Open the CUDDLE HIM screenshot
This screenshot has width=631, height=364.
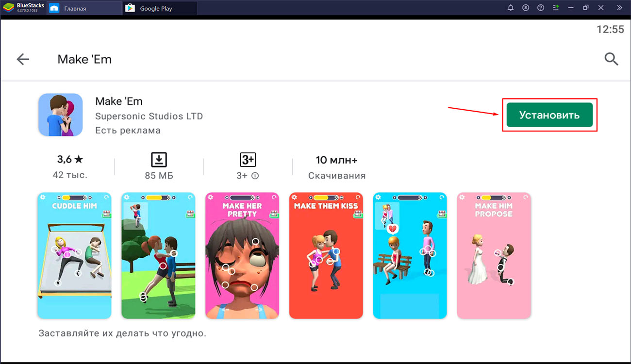[74, 256]
